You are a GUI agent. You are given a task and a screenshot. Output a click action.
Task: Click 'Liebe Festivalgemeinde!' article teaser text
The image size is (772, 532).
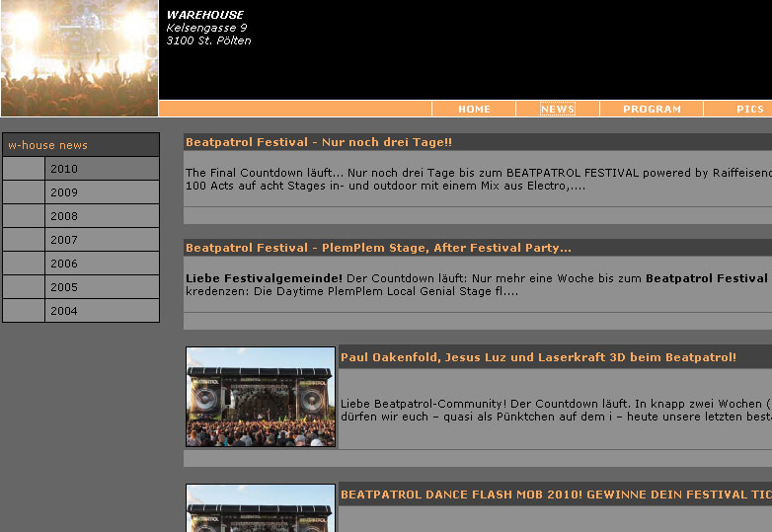tap(478, 284)
